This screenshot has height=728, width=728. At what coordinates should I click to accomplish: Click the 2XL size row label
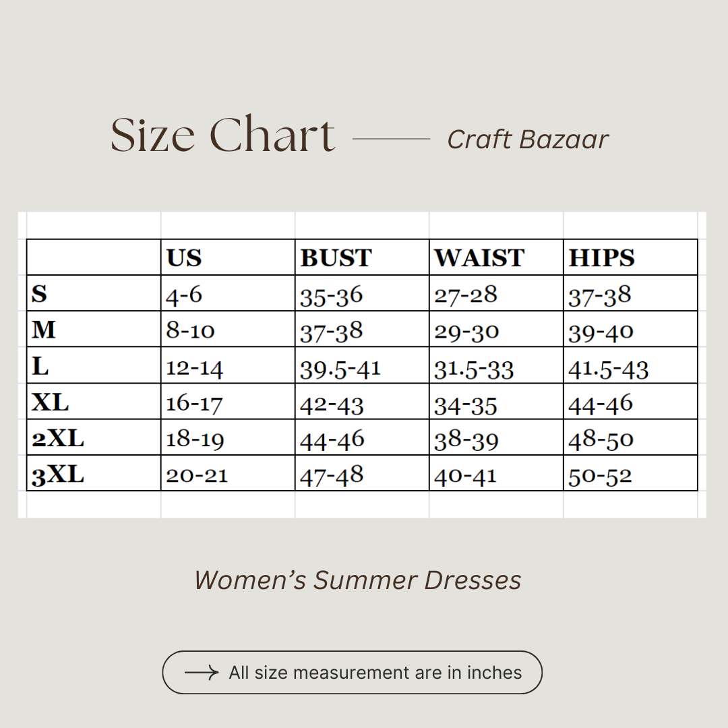point(58,439)
